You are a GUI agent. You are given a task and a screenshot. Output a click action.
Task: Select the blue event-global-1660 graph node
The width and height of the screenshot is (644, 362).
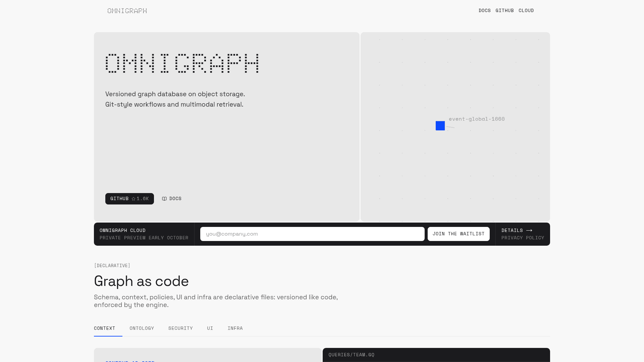[440, 126]
